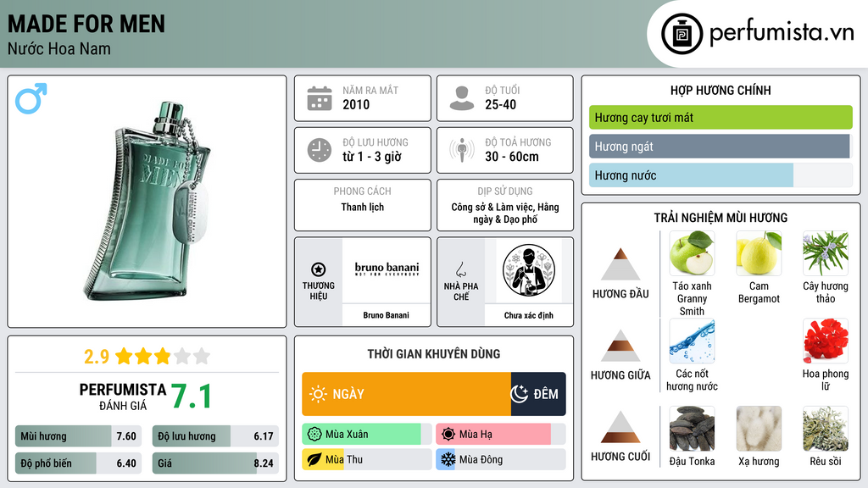
Task: Click the perfumista.vn site name link
Action: pos(782,33)
